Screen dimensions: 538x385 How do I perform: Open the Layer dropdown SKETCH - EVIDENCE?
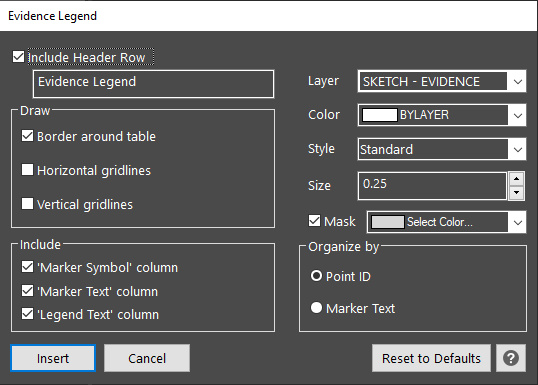click(x=442, y=81)
